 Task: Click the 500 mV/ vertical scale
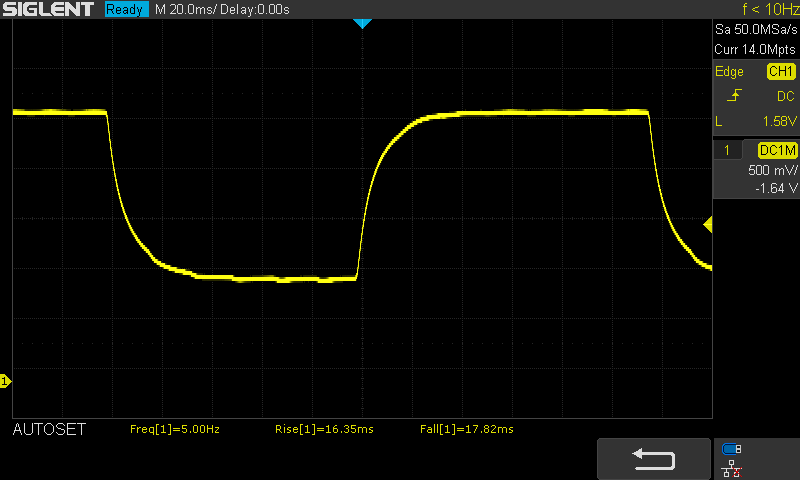(x=771, y=170)
